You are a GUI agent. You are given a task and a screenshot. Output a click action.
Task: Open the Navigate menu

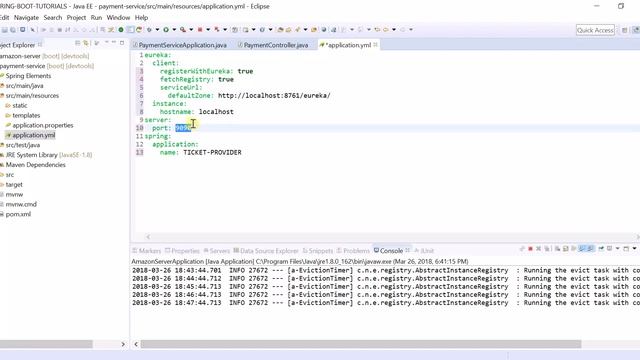coord(26,18)
